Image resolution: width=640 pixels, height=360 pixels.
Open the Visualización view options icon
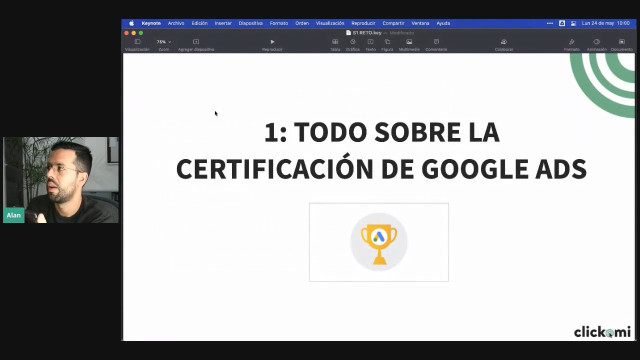click(x=138, y=42)
